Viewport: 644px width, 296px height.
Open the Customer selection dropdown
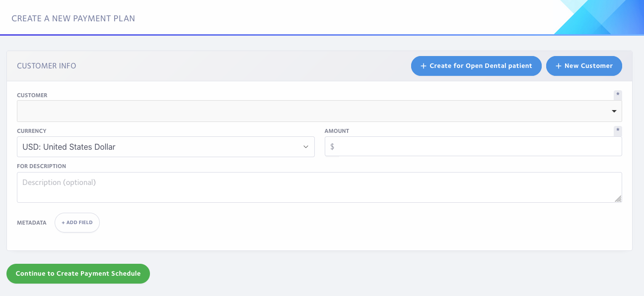click(x=319, y=111)
